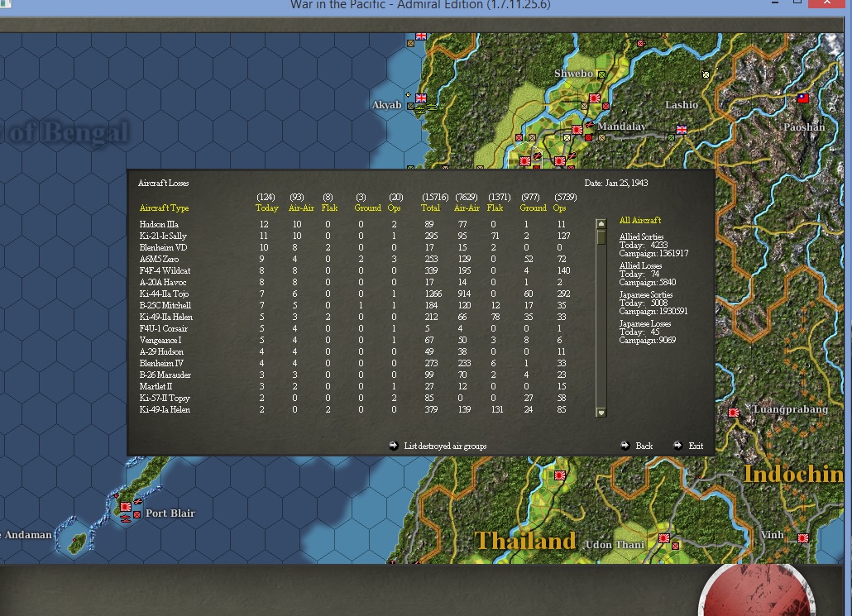Click the losses list scroll-up arrow
Image resolution: width=852 pixels, height=616 pixels.
[x=601, y=224]
